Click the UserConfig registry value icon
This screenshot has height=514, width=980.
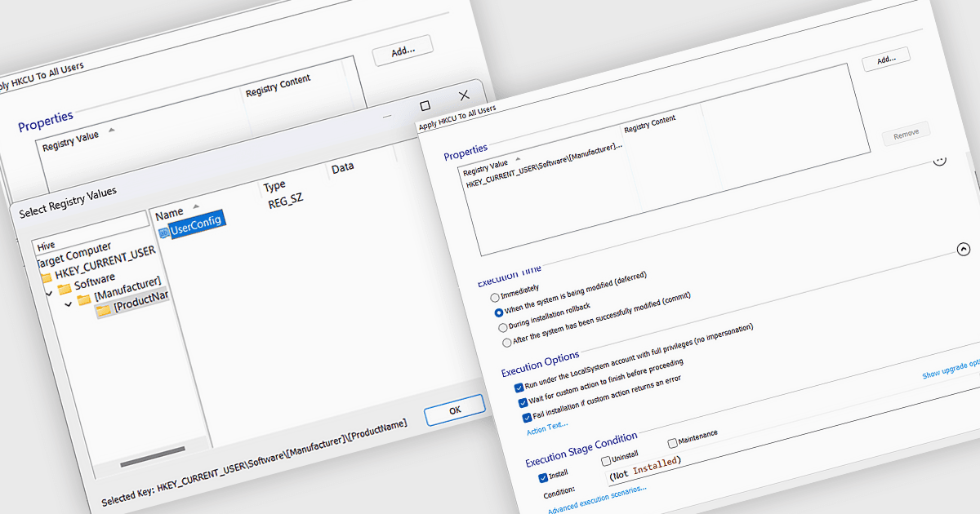(163, 233)
